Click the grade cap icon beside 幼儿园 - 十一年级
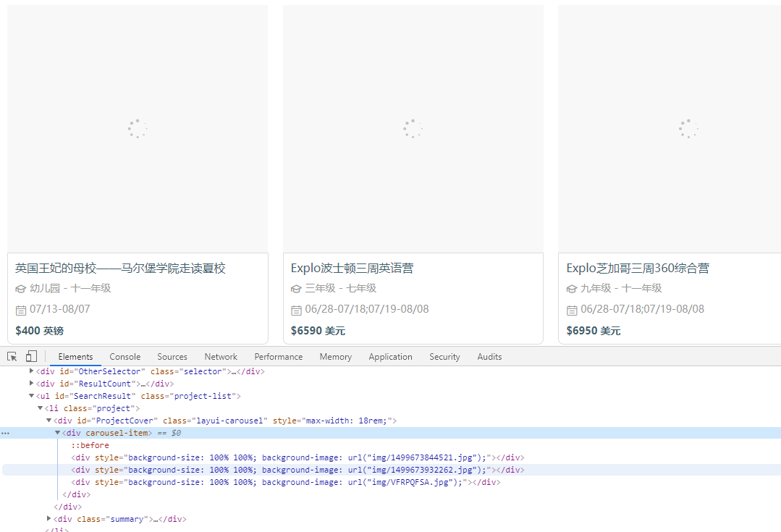This screenshot has height=532, width=781. pyautogui.click(x=20, y=289)
